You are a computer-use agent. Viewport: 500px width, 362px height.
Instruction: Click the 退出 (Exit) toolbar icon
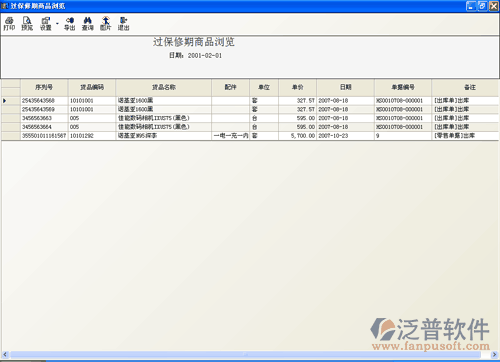tap(124, 24)
